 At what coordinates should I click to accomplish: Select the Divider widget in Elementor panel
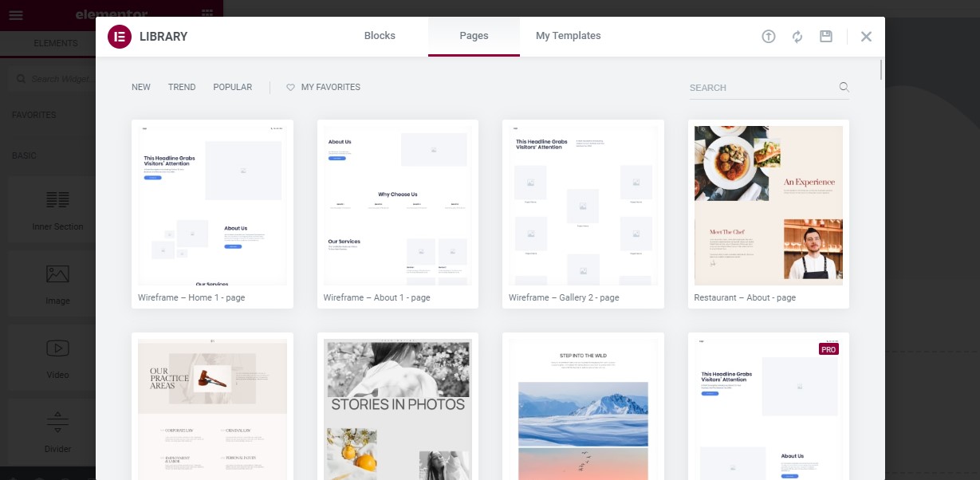[x=57, y=432]
